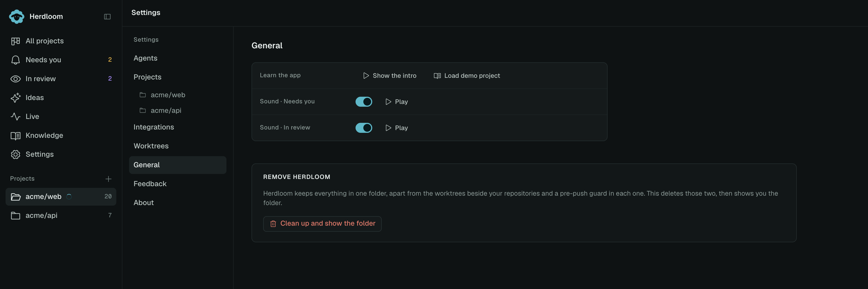Open Agents settings tab
The image size is (868, 289).
(x=177, y=58)
